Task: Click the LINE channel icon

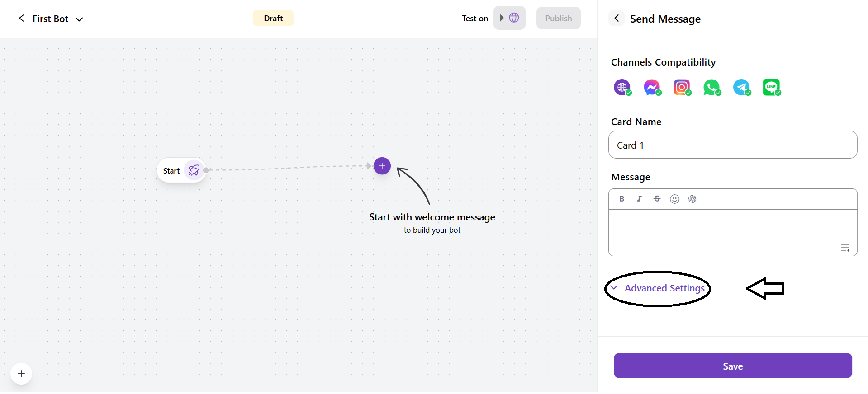Action: pyautogui.click(x=771, y=87)
